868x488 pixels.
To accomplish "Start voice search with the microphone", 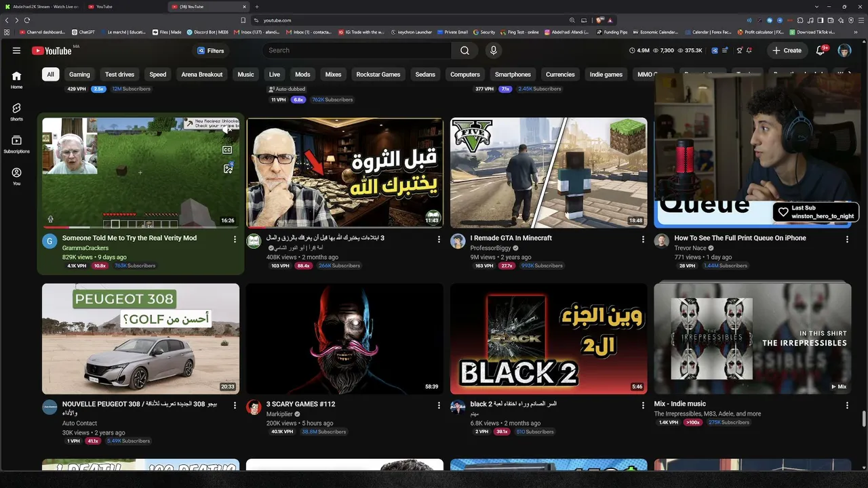I will [x=494, y=50].
